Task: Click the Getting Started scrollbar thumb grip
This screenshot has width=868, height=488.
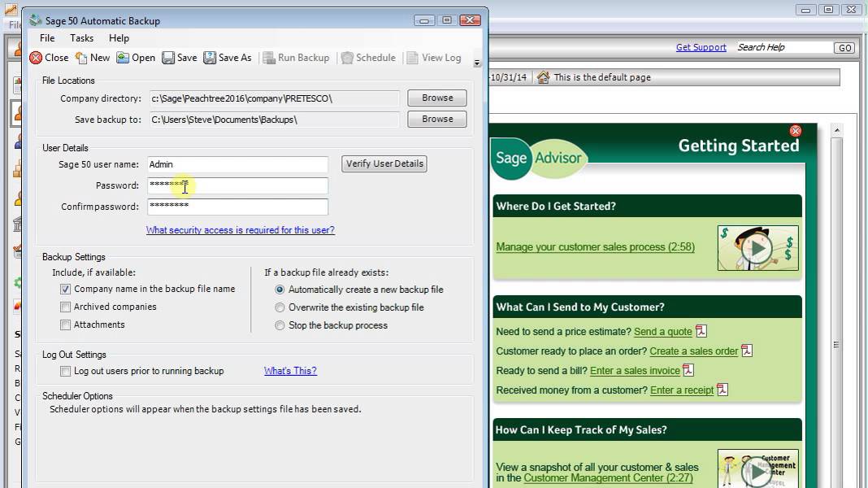Action: 836,345
